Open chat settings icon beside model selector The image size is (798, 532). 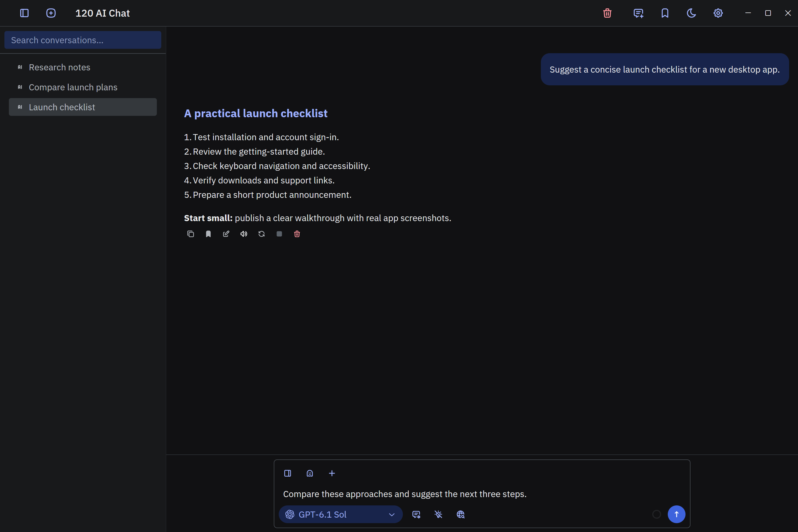pyautogui.click(x=416, y=514)
